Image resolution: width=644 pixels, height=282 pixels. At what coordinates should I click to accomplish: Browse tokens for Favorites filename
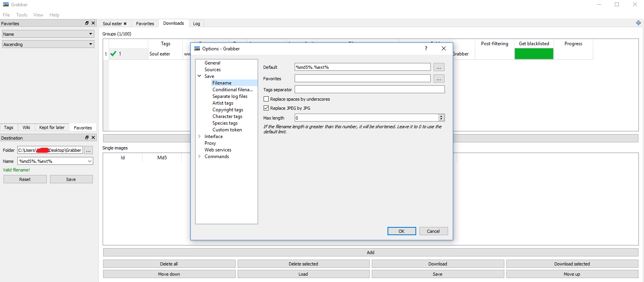(x=439, y=79)
